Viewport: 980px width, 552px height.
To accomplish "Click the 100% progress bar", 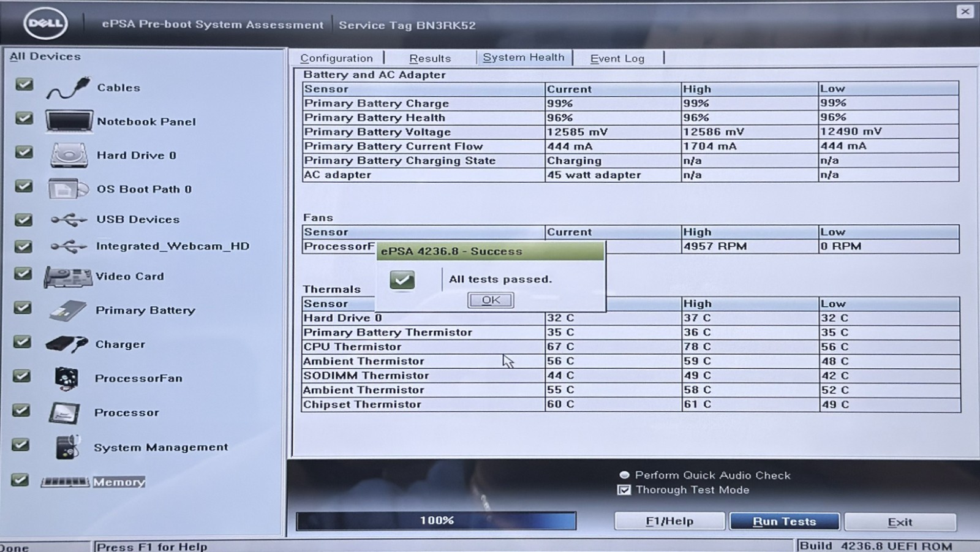I will coord(436,521).
